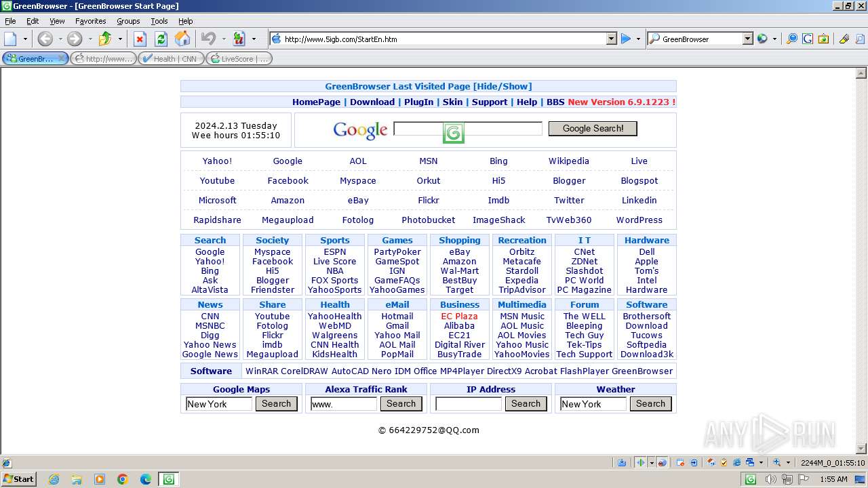Image resolution: width=868 pixels, height=488 pixels.
Task: Click Search under Alexa Traffic Rank
Action: point(401,403)
